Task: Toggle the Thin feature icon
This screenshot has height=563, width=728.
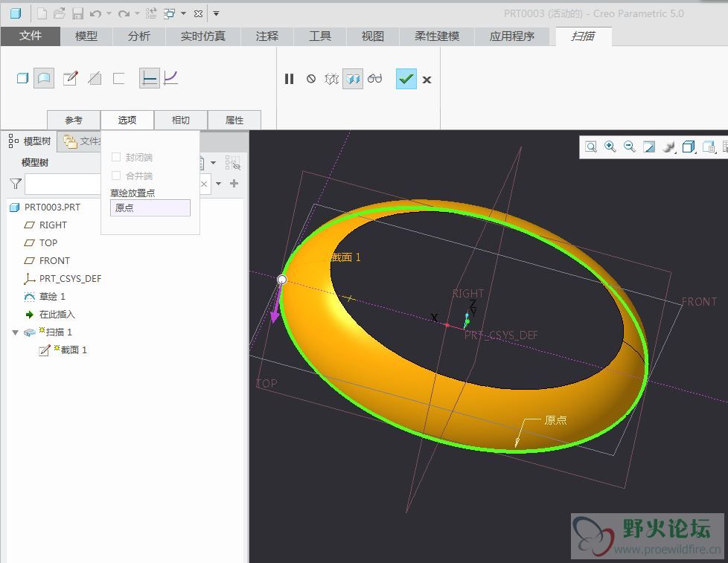Action: point(119,78)
